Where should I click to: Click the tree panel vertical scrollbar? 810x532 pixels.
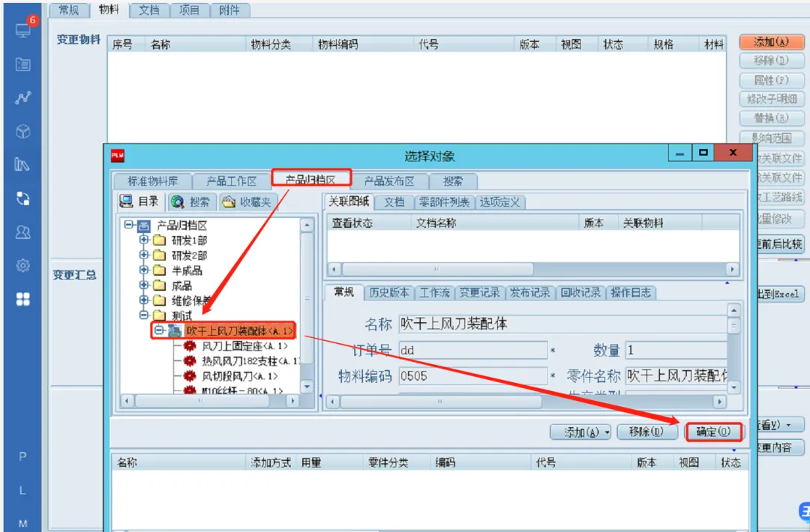[306, 300]
